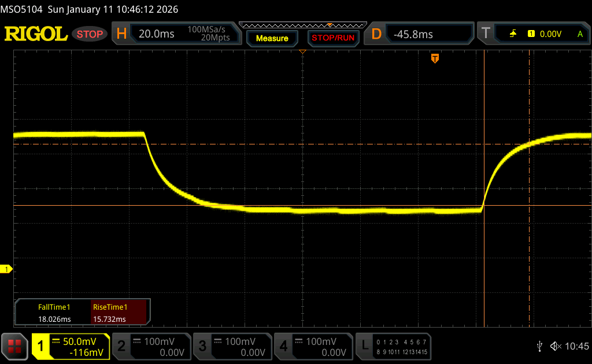
Task: Tap the trigger rising edge icon
Action: [513, 34]
